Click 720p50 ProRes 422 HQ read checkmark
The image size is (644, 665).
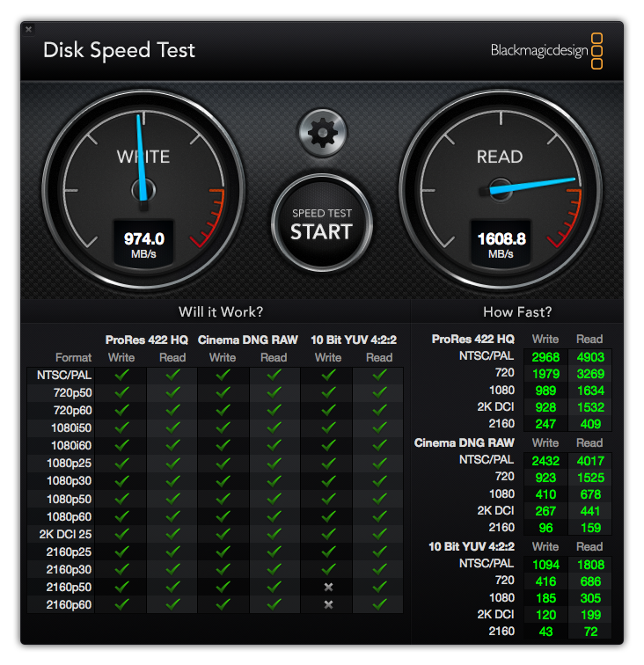[172, 392]
